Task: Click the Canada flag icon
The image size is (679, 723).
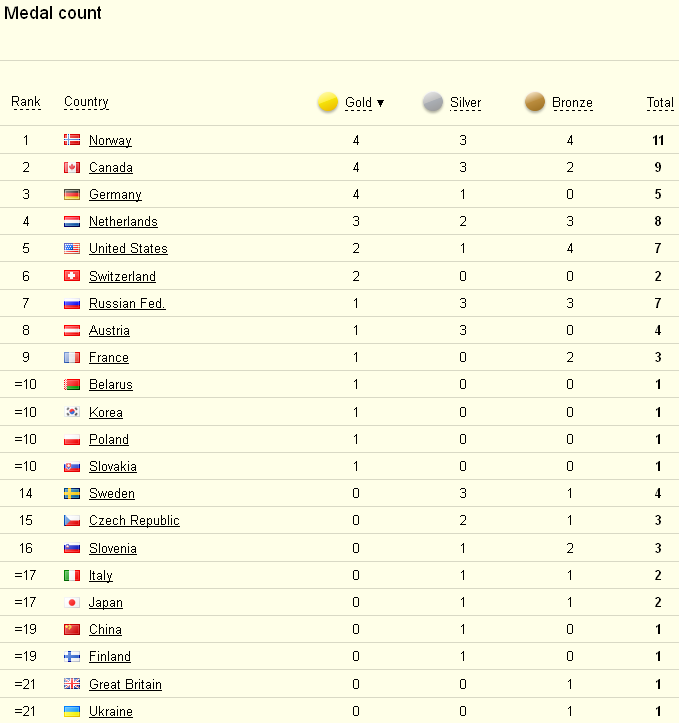Action: 72,167
